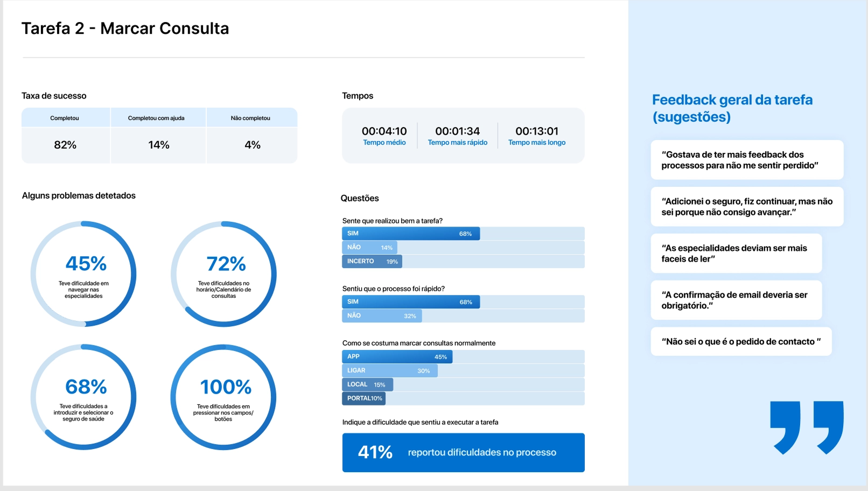The height and width of the screenshot is (491, 868).
Task: Click the 'A confirmação de email' quote card
Action: [736, 300]
